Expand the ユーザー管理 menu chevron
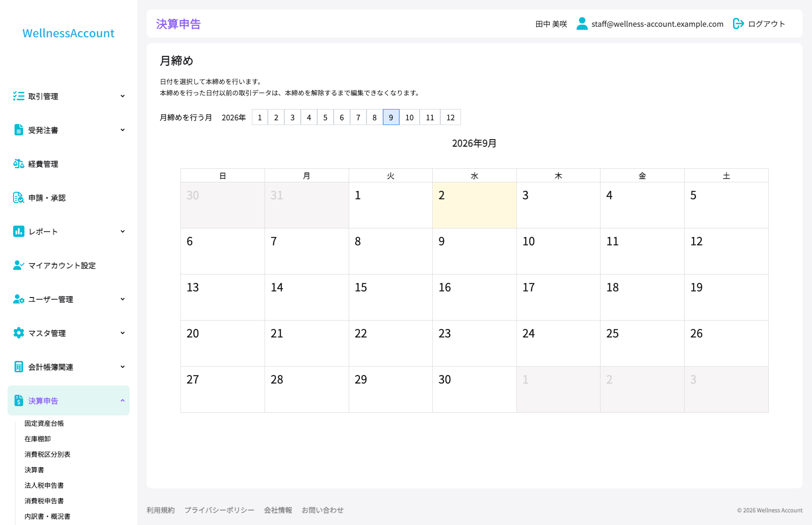The width and height of the screenshot is (812, 525). pyautogui.click(x=123, y=299)
